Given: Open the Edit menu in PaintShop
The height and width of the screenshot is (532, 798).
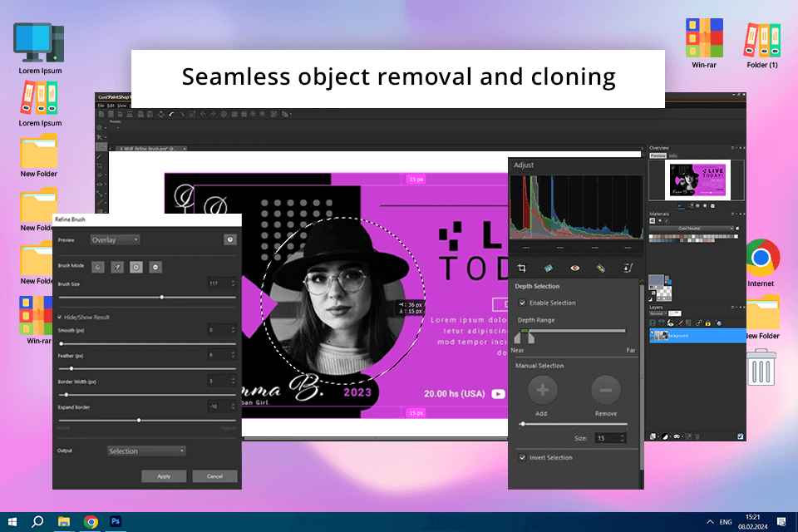Looking at the screenshot, I should [x=111, y=106].
